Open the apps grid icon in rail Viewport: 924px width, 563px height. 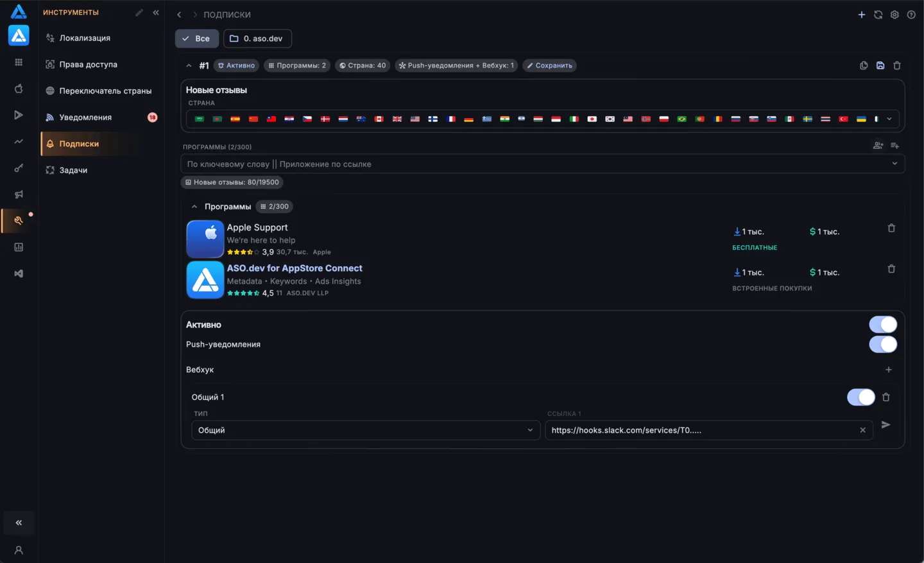pyautogui.click(x=19, y=62)
